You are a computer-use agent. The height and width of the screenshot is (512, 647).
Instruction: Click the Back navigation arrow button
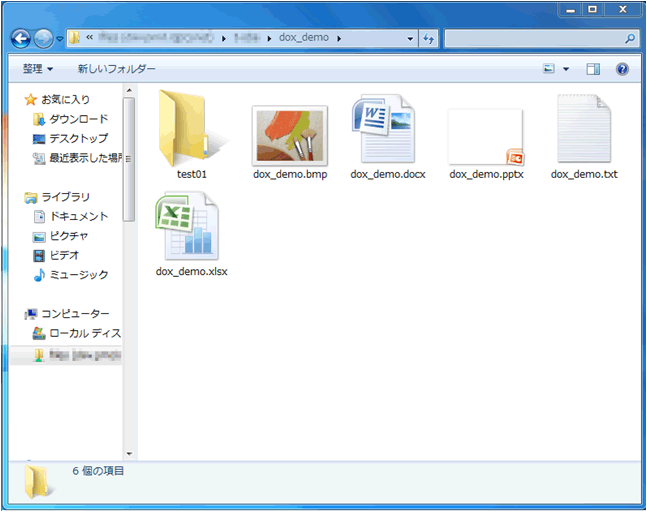[21, 39]
